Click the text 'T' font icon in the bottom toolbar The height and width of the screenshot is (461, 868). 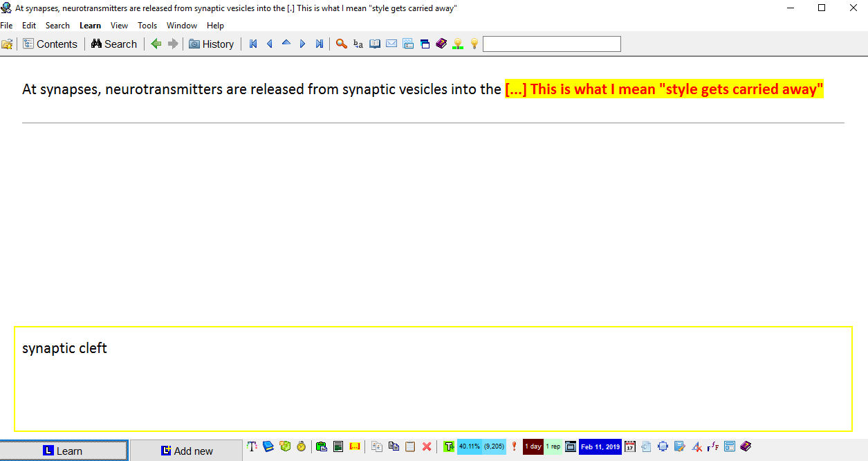[252, 446]
